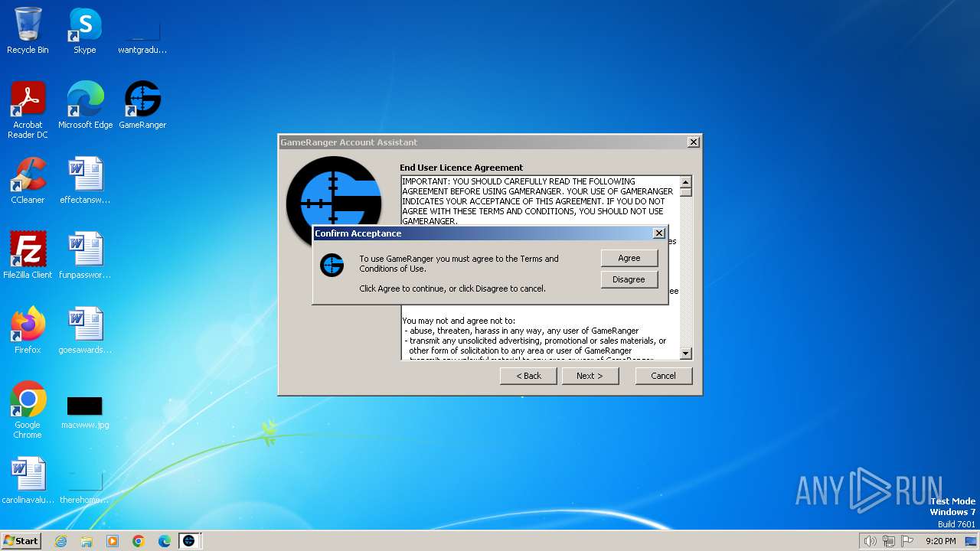
Task: Click the Agree button
Action: (x=629, y=258)
